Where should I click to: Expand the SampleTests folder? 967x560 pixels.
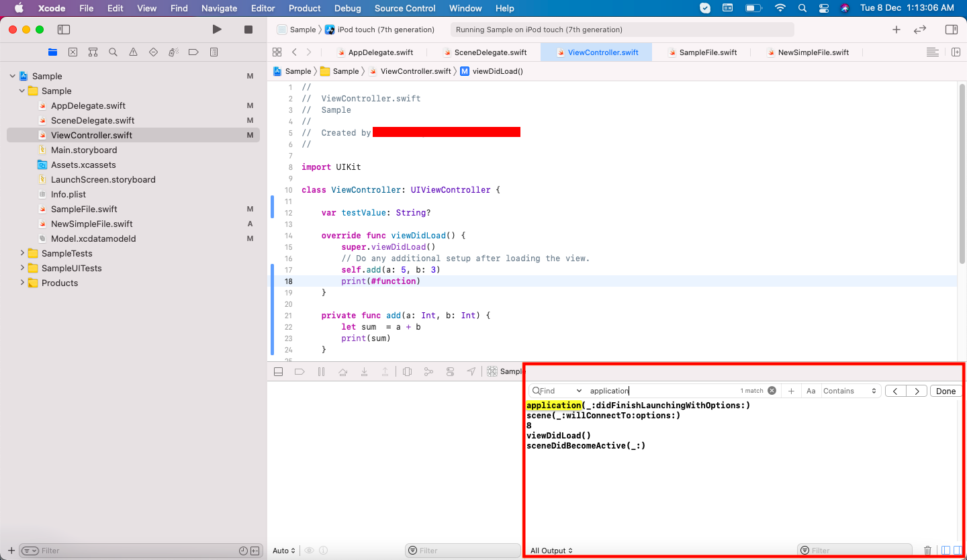pos(22,253)
